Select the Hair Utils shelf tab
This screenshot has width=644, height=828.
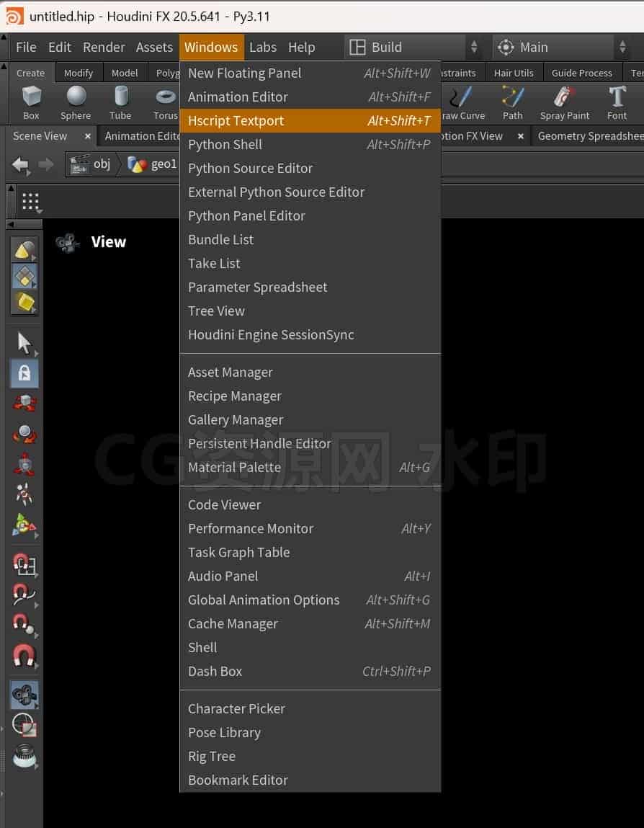pyautogui.click(x=514, y=73)
